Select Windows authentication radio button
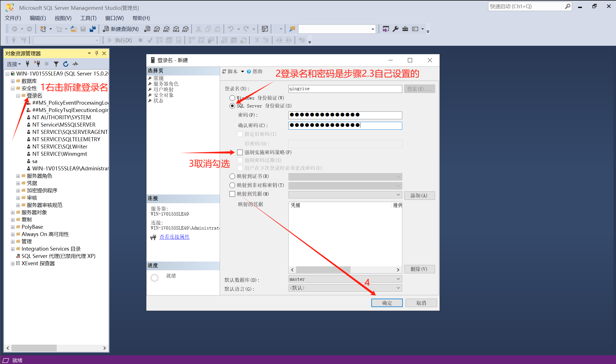 pos(232,98)
